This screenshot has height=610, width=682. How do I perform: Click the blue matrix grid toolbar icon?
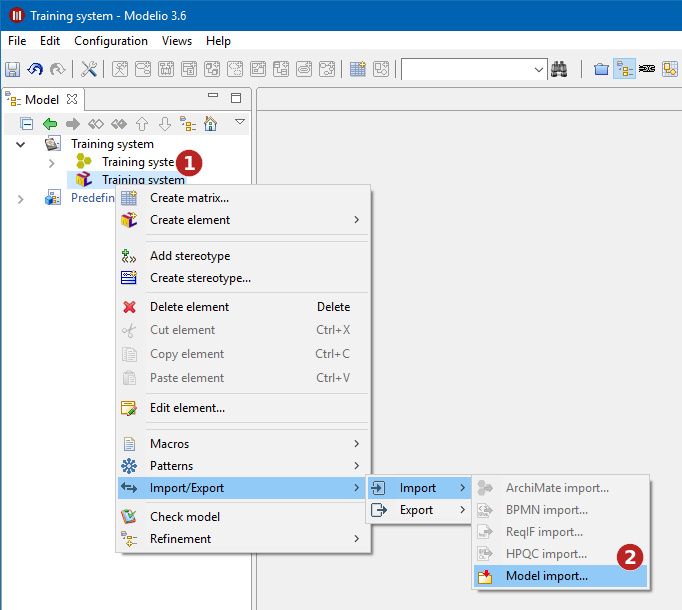point(358,69)
